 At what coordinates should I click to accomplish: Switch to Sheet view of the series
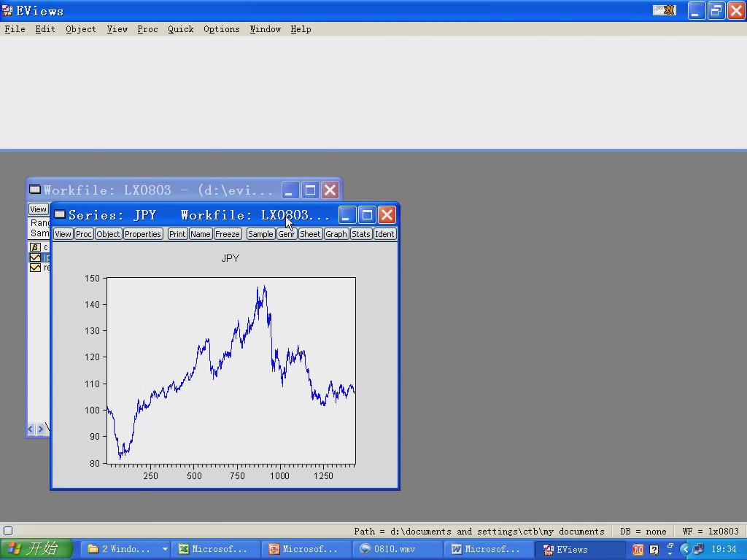(x=310, y=234)
